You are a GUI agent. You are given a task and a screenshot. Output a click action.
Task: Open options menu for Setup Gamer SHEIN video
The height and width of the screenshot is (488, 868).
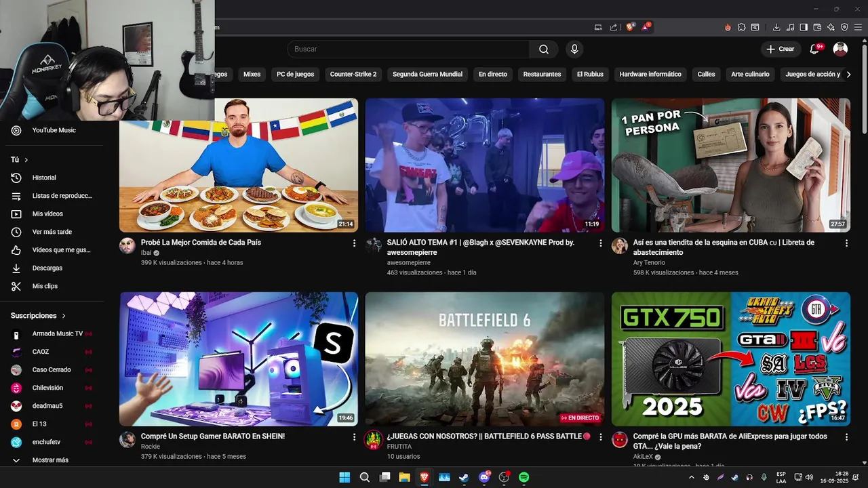(x=354, y=437)
